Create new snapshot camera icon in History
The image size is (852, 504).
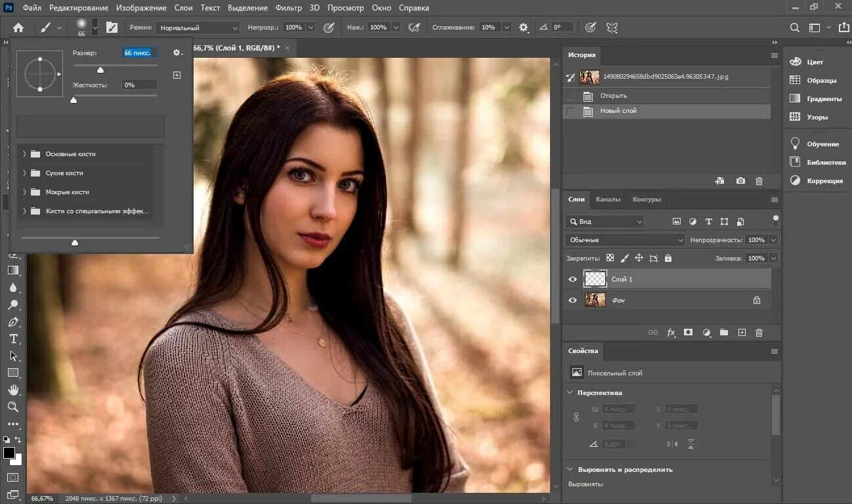click(x=740, y=180)
